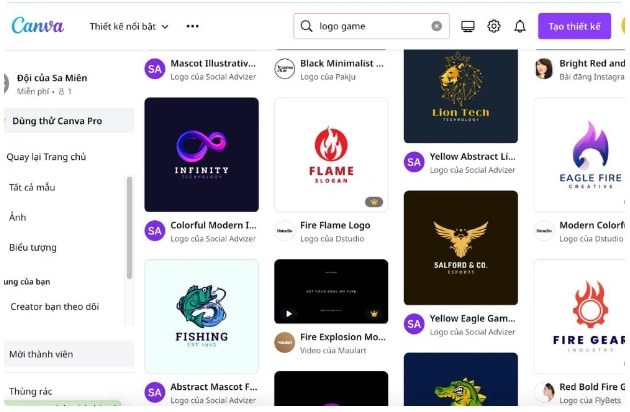Open Colorful Modern I... title link
Screen dimensions: 630x412
click(x=213, y=225)
